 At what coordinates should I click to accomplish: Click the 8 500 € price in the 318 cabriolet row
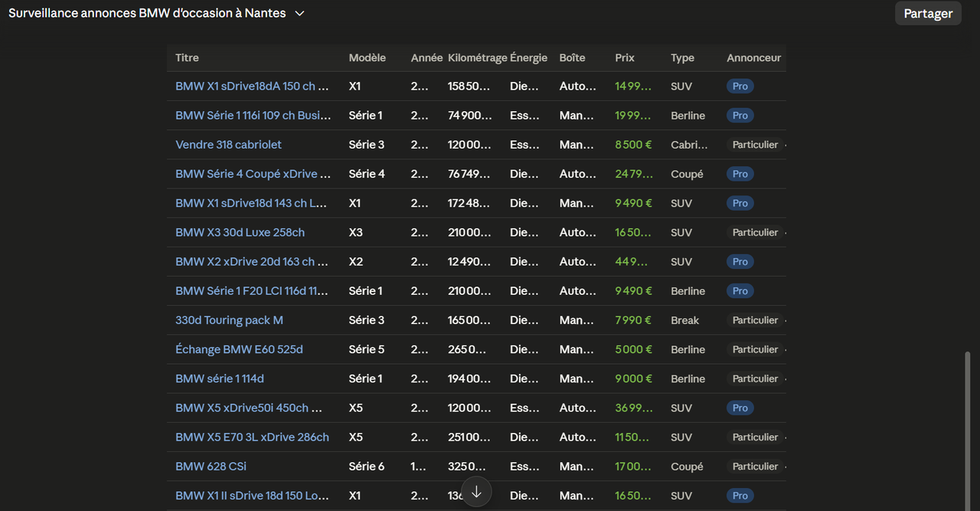[x=634, y=145]
